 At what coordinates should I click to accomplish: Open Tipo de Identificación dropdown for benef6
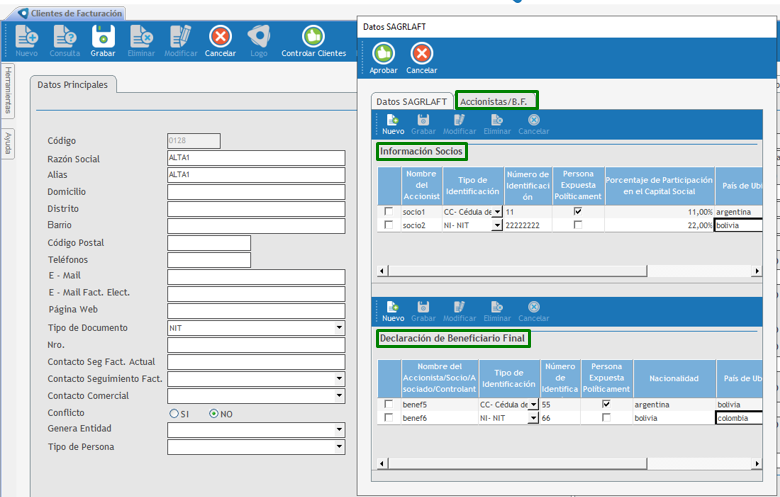(533, 418)
